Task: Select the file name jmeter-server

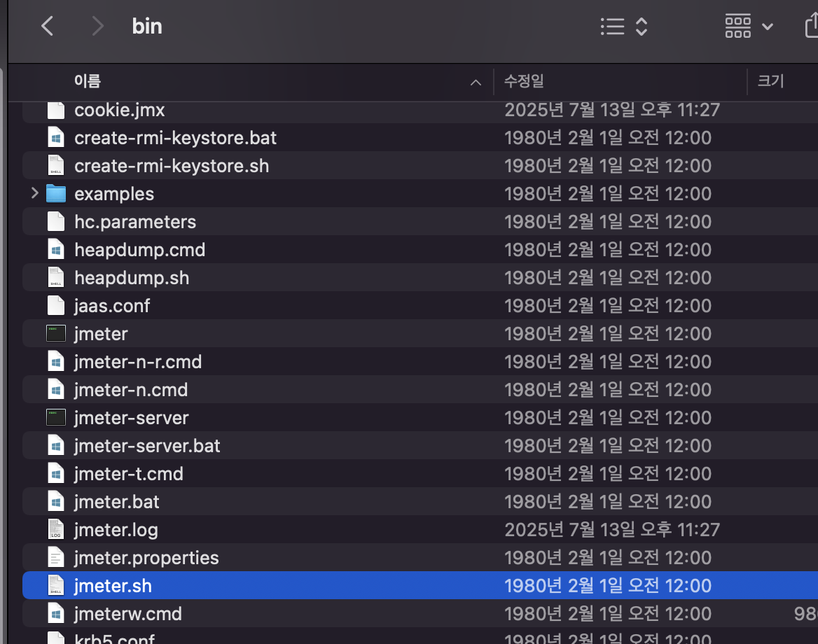Action: 132,418
